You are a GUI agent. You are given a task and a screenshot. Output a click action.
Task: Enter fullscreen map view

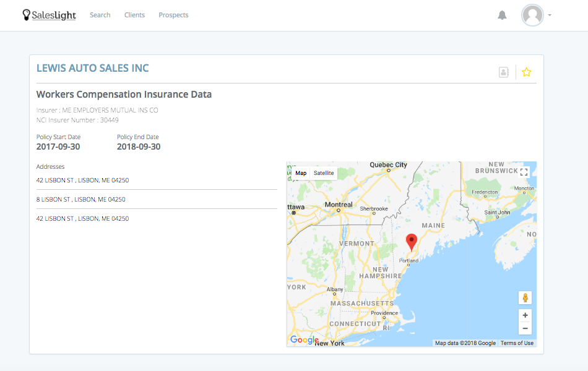(524, 172)
